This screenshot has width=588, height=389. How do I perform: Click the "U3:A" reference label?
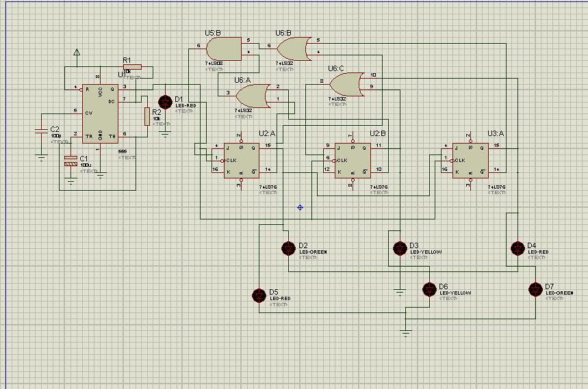pos(496,134)
